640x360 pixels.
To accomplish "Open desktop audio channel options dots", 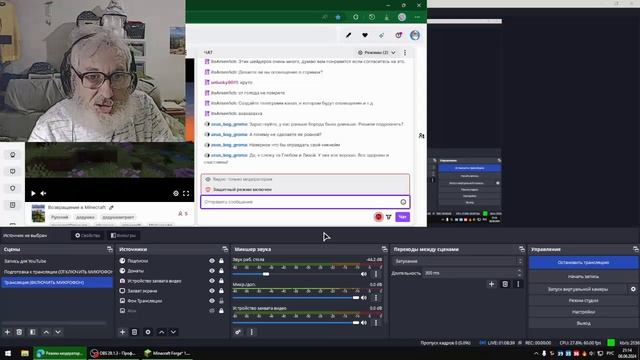I will tap(376, 274).
